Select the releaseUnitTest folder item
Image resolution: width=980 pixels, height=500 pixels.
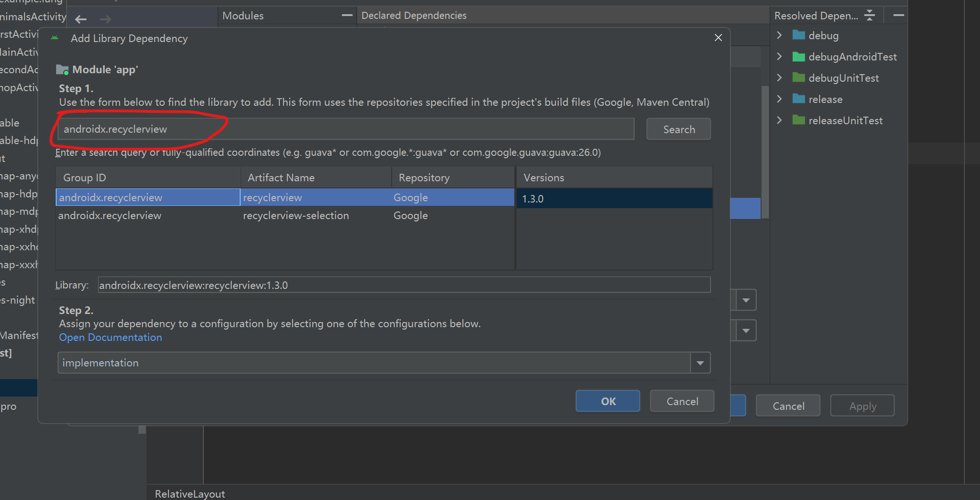(838, 120)
